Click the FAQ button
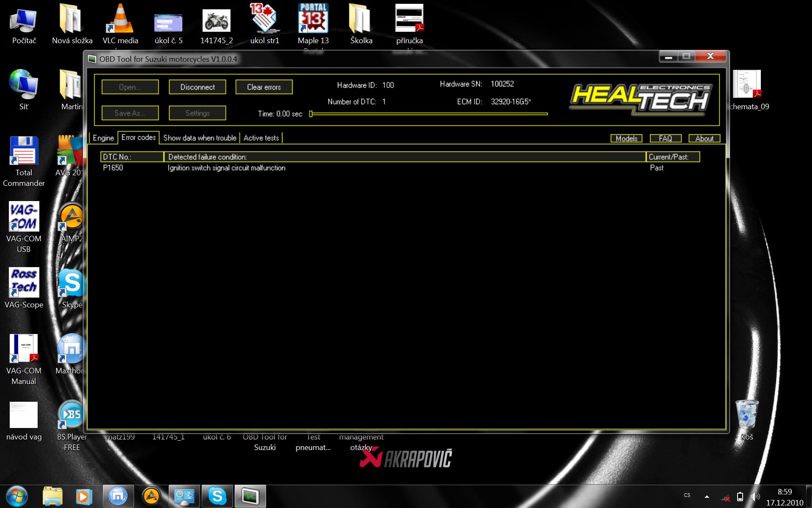The height and width of the screenshot is (508, 812). click(665, 138)
